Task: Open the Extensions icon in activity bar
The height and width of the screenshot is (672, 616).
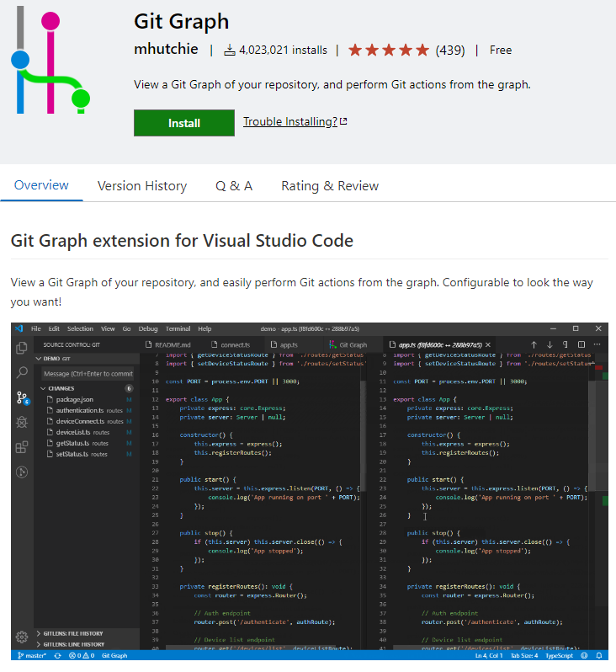Action: [x=22, y=447]
